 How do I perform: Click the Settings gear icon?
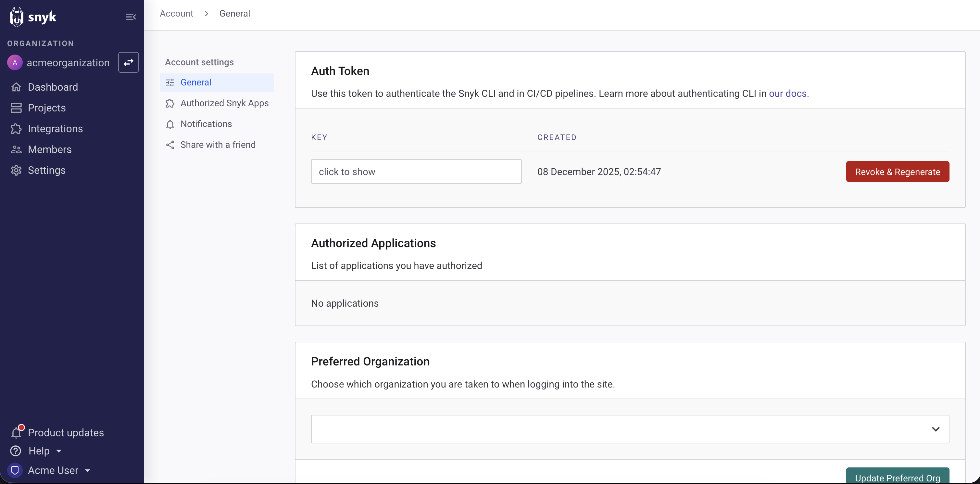16,170
